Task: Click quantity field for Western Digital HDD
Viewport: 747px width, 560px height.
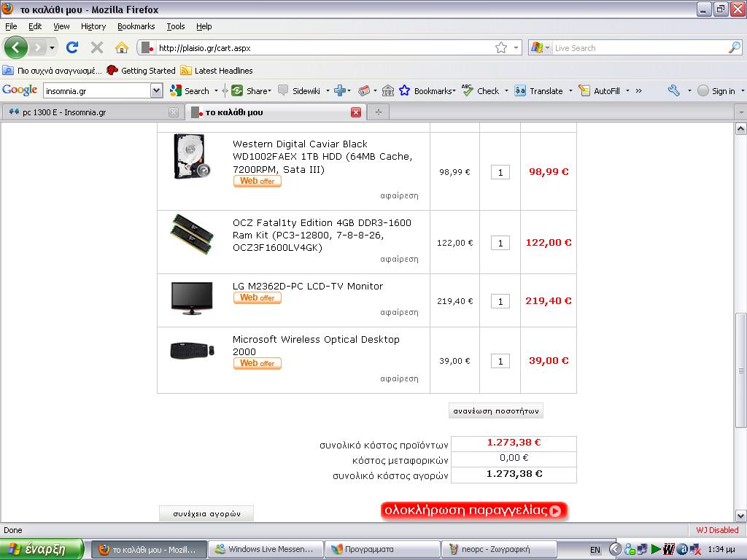Action: (500, 172)
